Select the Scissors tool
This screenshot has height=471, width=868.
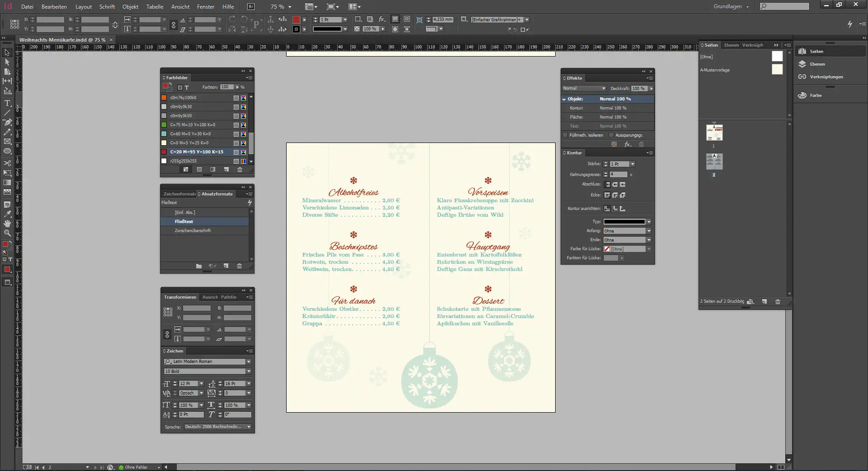click(x=7, y=163)
